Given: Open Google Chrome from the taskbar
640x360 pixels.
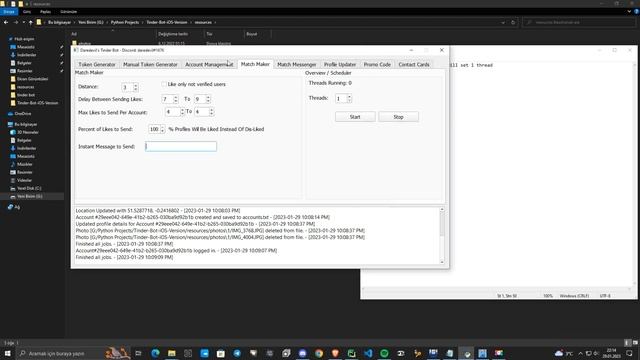Looking at the screenshot, I should [x=319, y=353].
